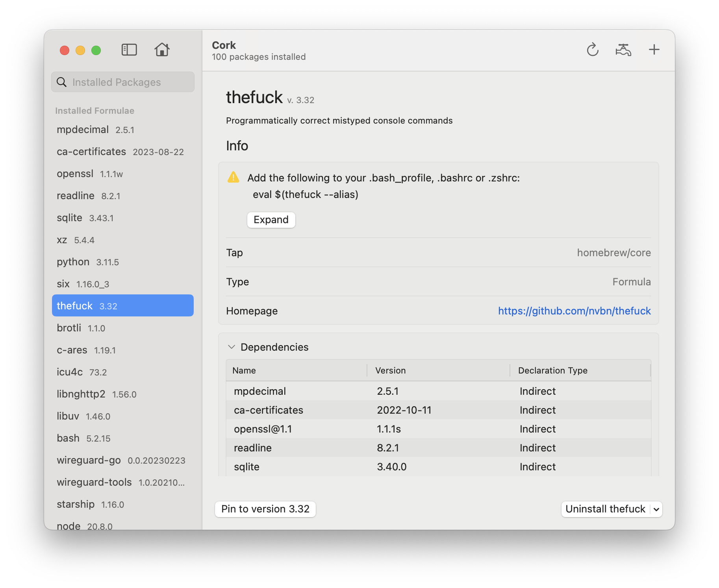Open the Uninstall thefuck dropdown arrow
The height and width of the screenshot is (588, 719).
[x=656, y=509]
